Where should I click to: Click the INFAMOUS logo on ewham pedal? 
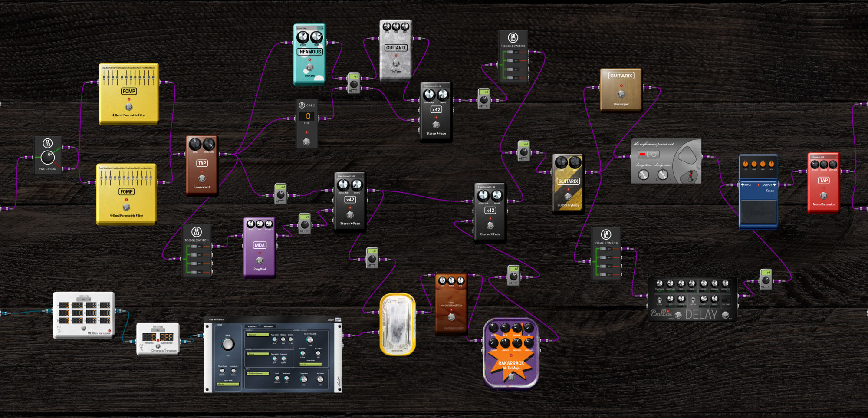coord(309,52)
